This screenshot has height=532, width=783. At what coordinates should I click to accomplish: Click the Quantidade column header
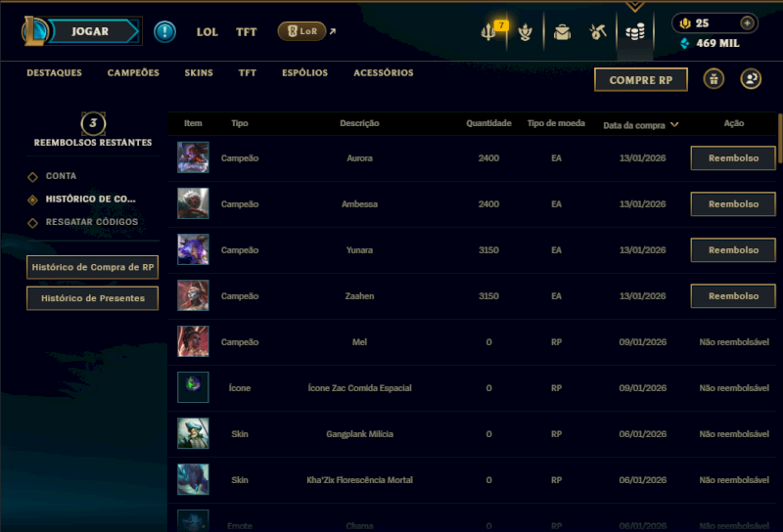(x=488, y=123)
